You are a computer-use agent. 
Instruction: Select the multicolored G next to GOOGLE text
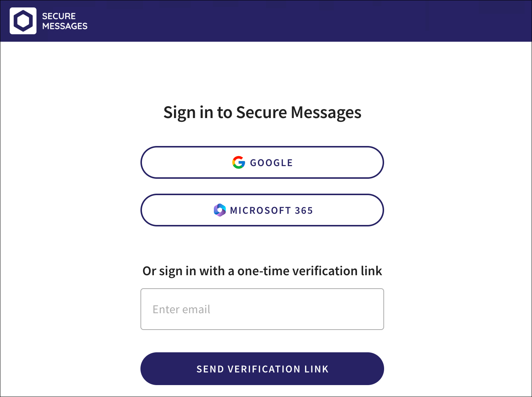238,162
